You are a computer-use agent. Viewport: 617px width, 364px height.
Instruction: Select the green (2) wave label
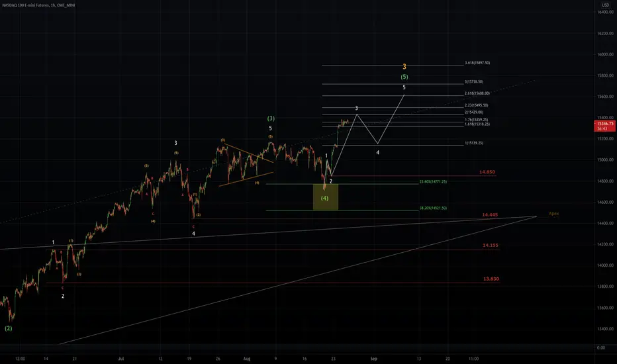[8, 328]
